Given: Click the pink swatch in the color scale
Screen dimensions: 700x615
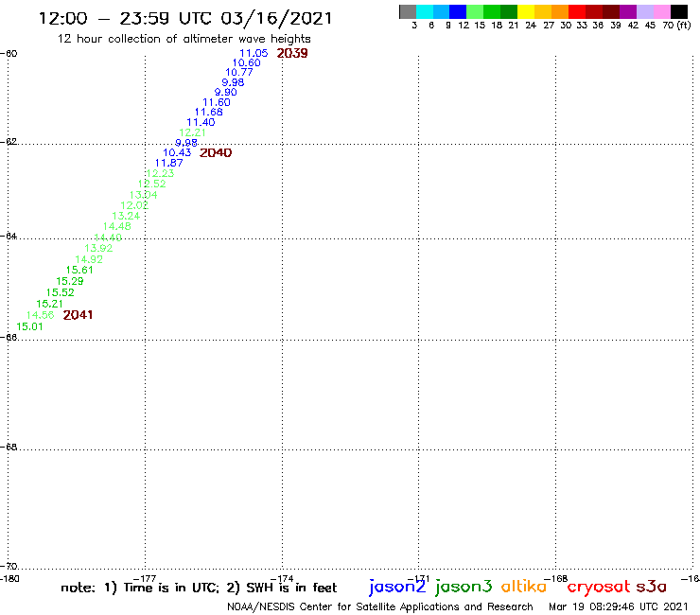Looking at the screenshot, I should [x=661, y=11].
